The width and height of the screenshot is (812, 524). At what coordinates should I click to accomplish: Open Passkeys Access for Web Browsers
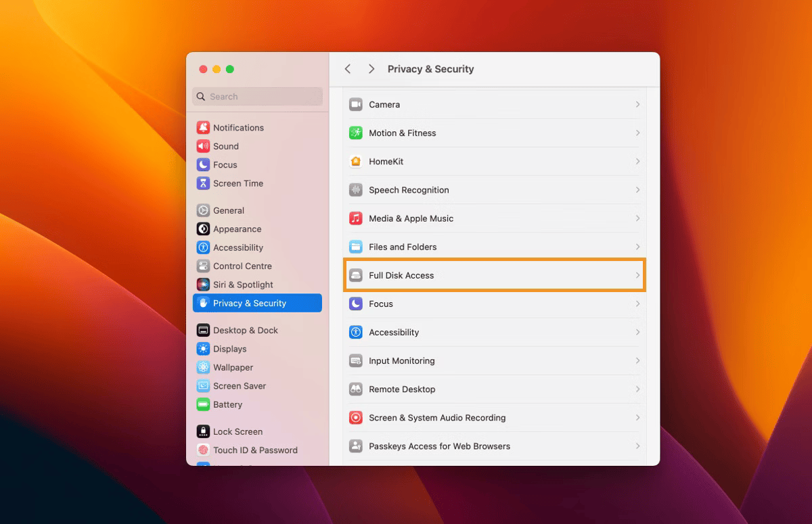click(x=494, y=446)
